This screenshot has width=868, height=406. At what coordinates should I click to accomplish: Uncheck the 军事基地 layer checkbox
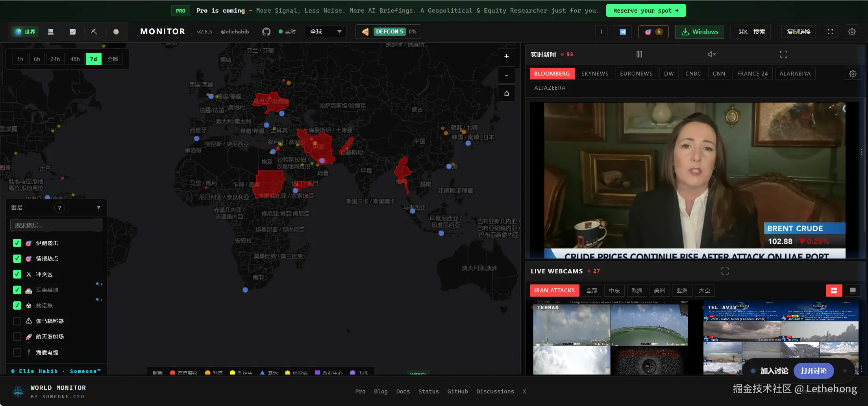(x=17, y=290)
